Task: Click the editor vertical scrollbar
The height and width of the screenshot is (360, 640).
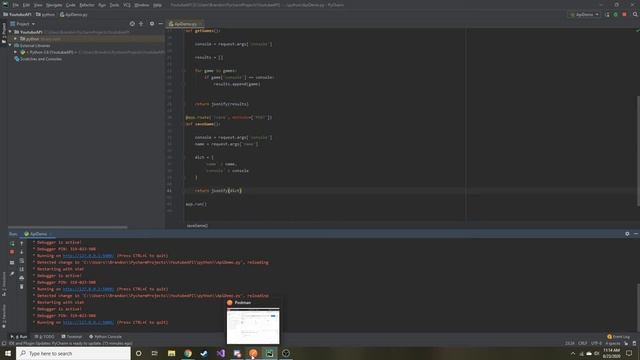Action: (x=638, y=151)
